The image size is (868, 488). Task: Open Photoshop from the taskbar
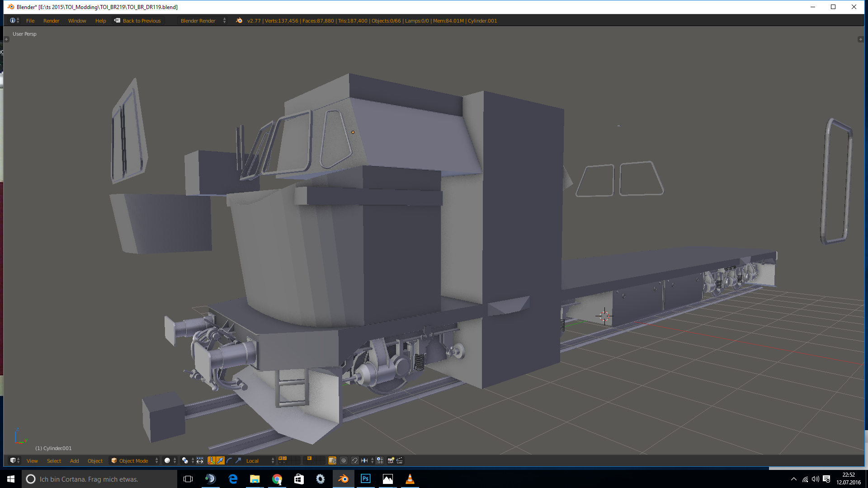(365, 479)
